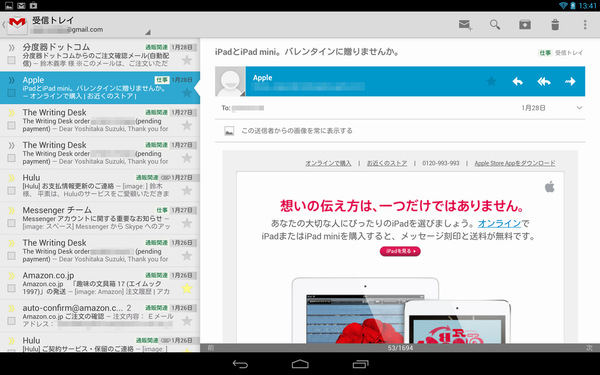Screen dimensions: 600x375
Task: Expand message details with the down chevron
Action: (x=579, y=108)
